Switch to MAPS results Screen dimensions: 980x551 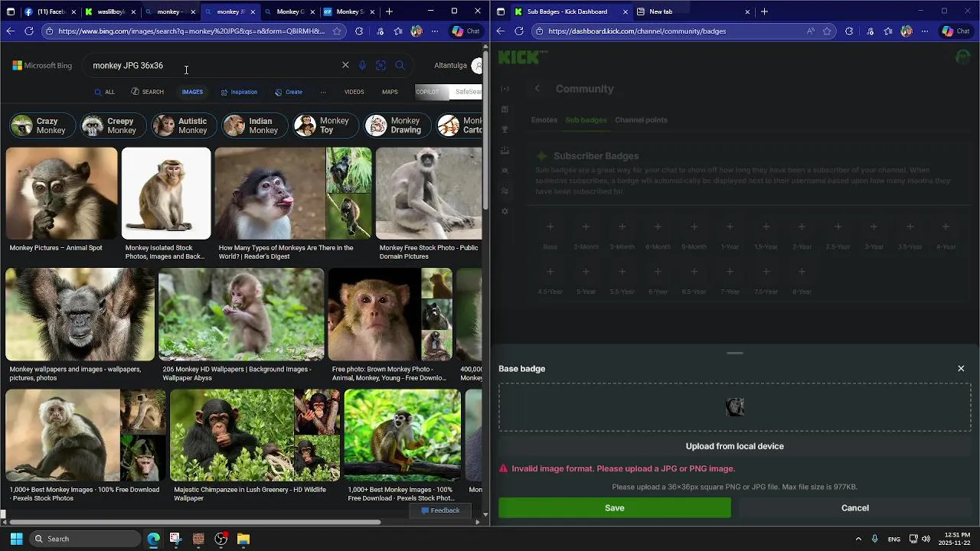point(390,92)
